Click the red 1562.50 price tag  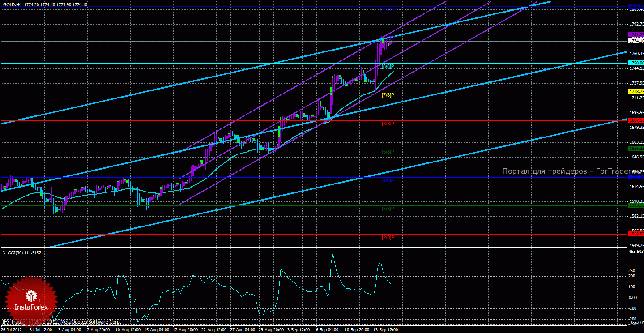click(636, 234)
